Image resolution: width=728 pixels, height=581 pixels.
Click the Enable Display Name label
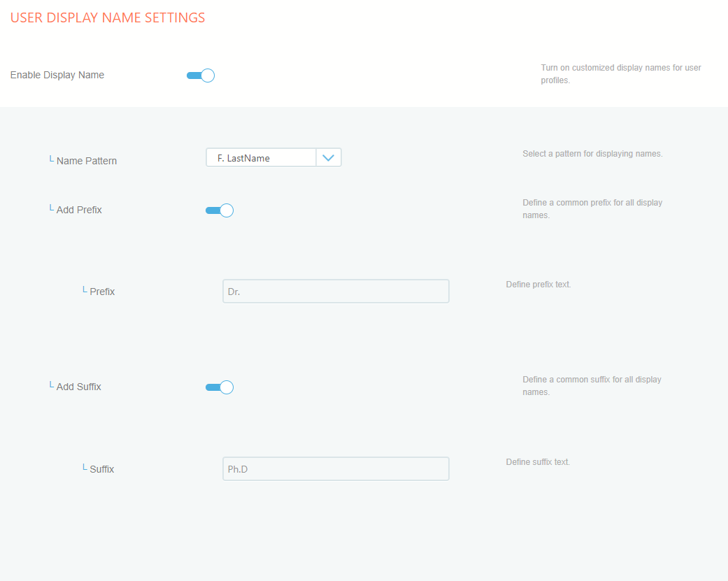click(x=57, y=75)
